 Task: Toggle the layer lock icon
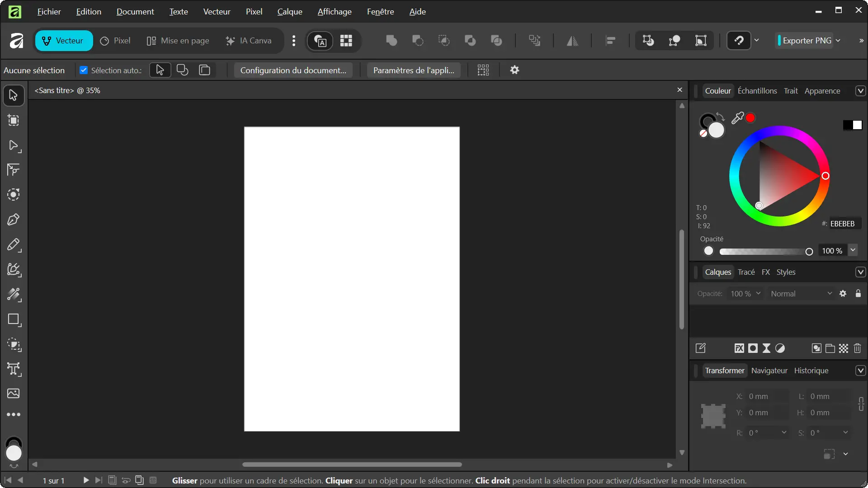point(858,294)
